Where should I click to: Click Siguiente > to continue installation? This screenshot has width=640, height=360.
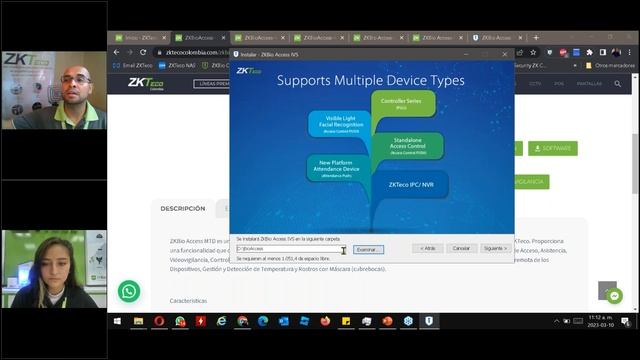(x=495, y=248)
